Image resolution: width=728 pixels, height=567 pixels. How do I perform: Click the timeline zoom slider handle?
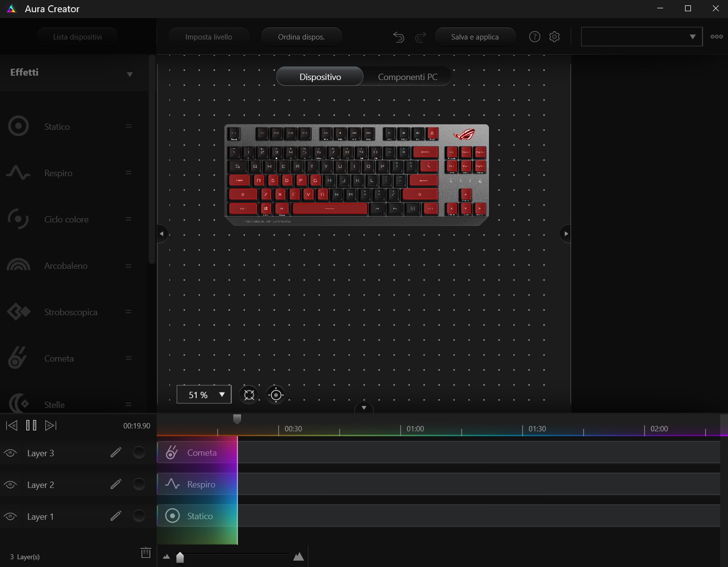pos(180,557)
